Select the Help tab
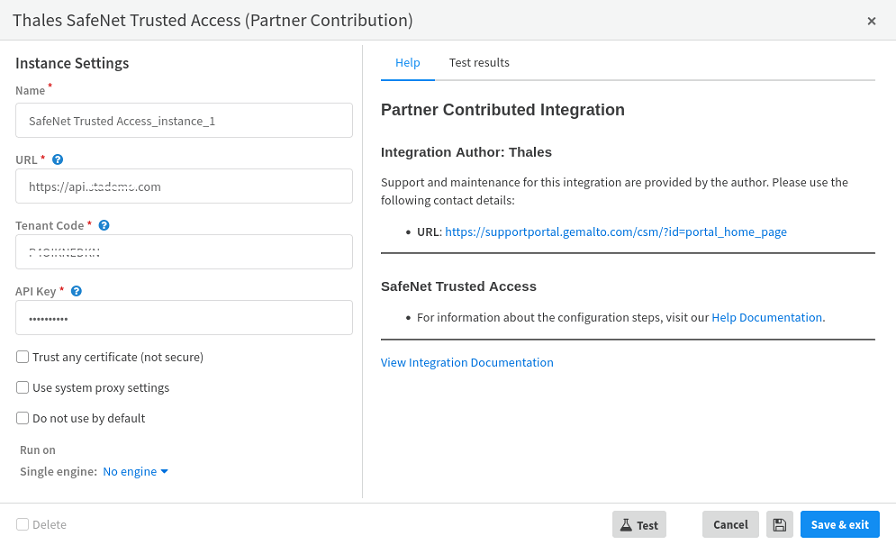Viewport: 896px width, 545px height. coord(407,63)
